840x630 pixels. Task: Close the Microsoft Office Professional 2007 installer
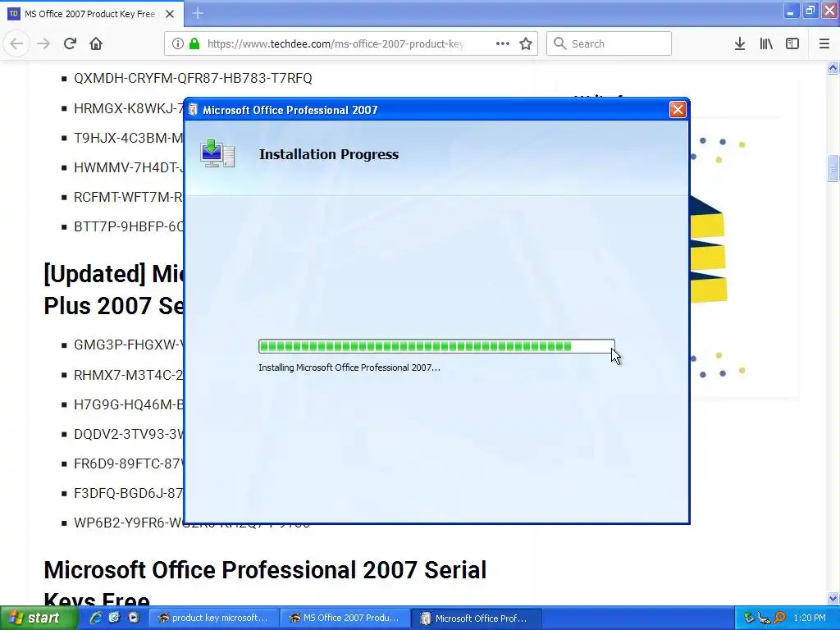click(678, 109)
